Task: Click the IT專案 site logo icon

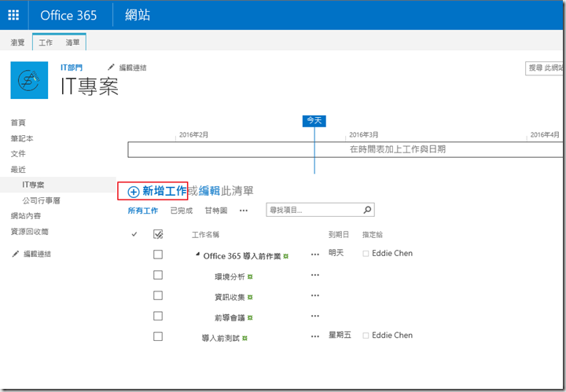Action: click(x=29, y=80)
